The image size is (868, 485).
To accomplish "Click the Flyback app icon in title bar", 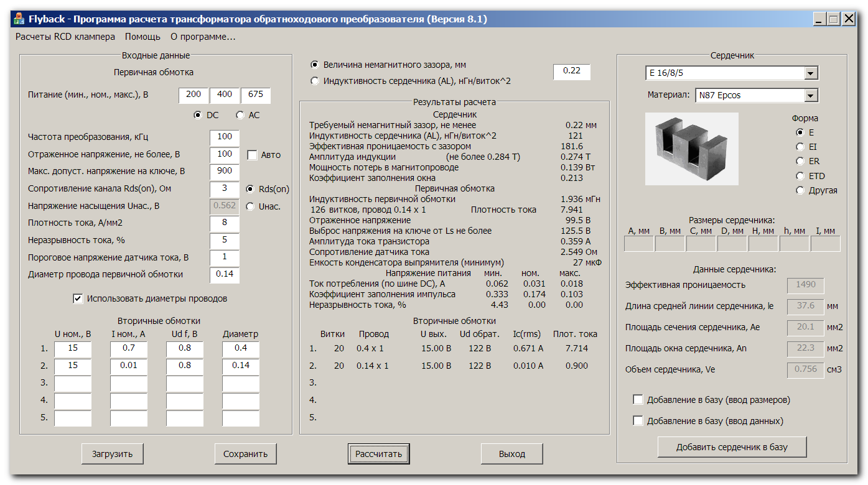I will point(19,19).
